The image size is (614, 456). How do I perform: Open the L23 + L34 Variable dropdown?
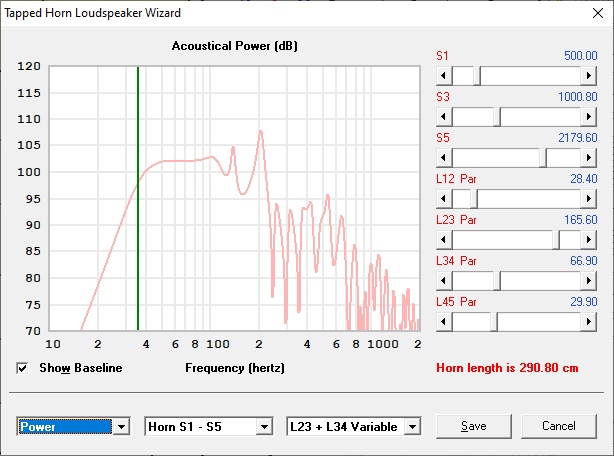pos(412,427)
